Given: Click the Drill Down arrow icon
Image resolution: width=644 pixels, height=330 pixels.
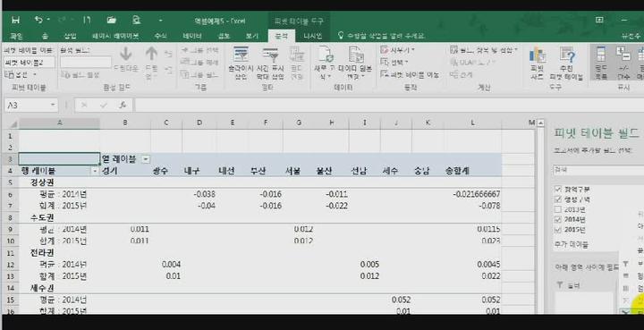Looking at the screenshot, I should click(x=126, y=55).
